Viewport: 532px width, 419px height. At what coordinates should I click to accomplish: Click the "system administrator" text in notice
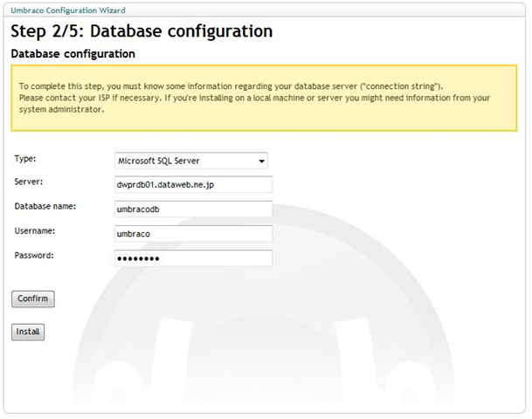[x=61, y=109]
